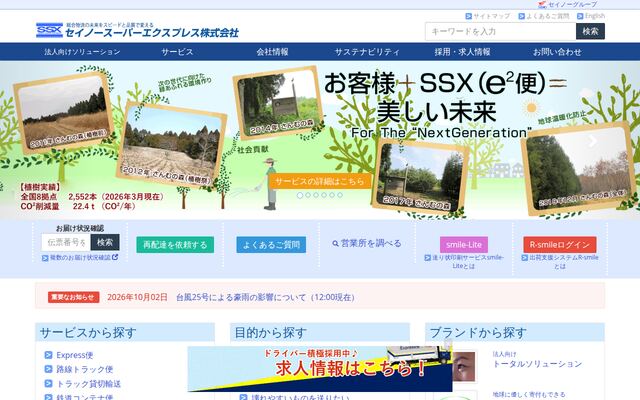
Task: Open the 採用・求人情報 menu
Action: coord(462,52)
